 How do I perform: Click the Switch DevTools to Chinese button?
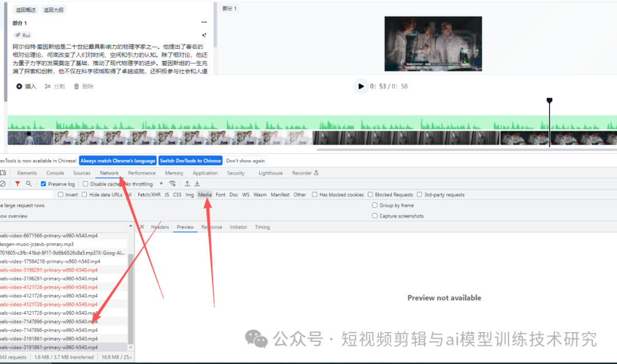(190, 161)
